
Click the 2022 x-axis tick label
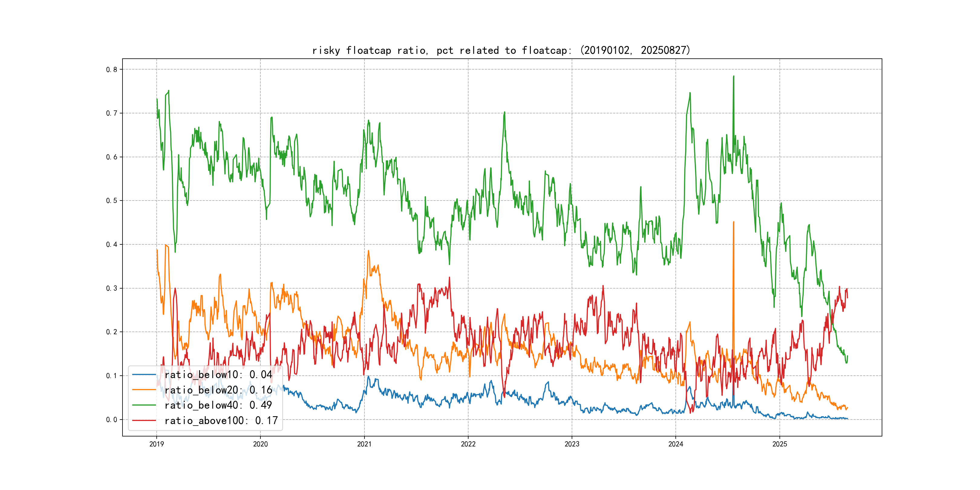tap(468, 444)
